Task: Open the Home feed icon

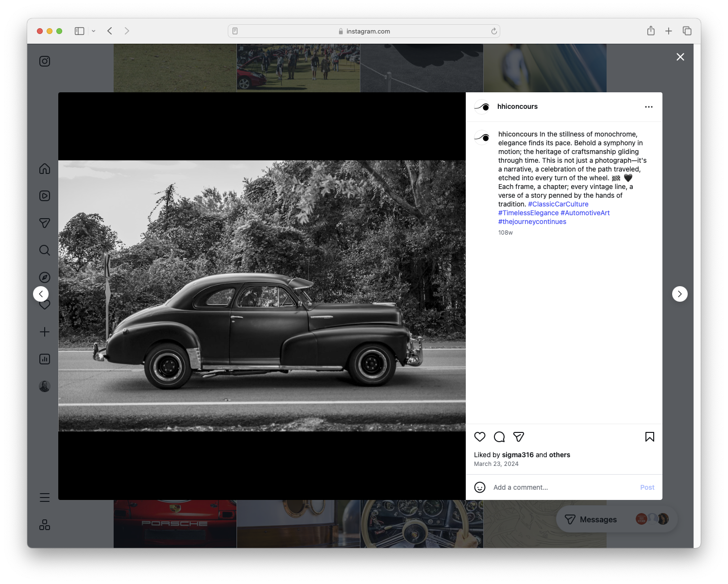Action: 44,169
